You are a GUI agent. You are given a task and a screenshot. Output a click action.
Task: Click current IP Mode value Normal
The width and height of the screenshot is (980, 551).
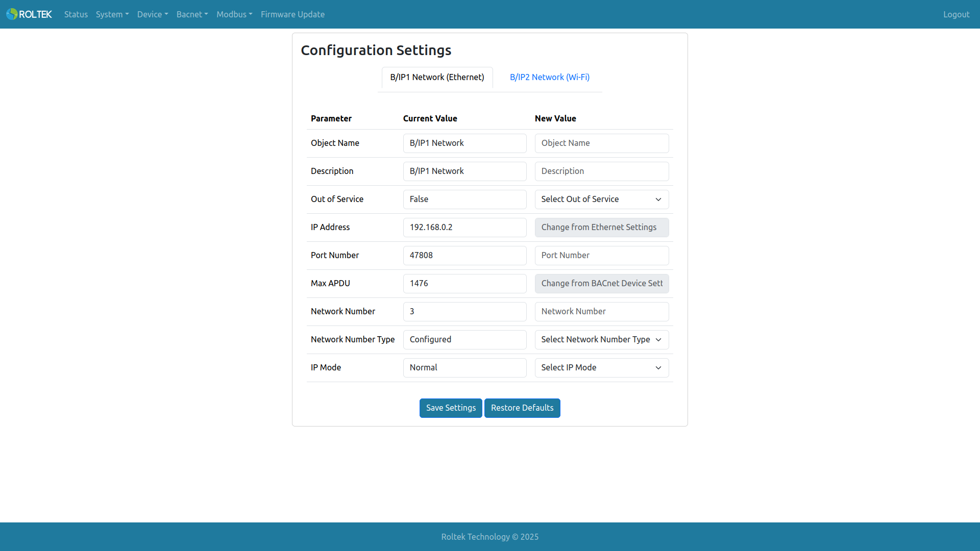[x=464, y=368]
